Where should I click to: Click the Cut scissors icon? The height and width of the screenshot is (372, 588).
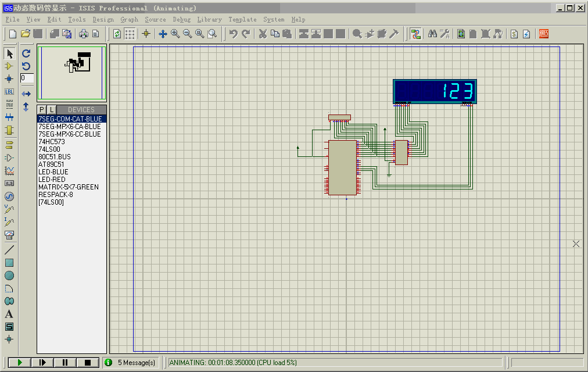(263, 34)
